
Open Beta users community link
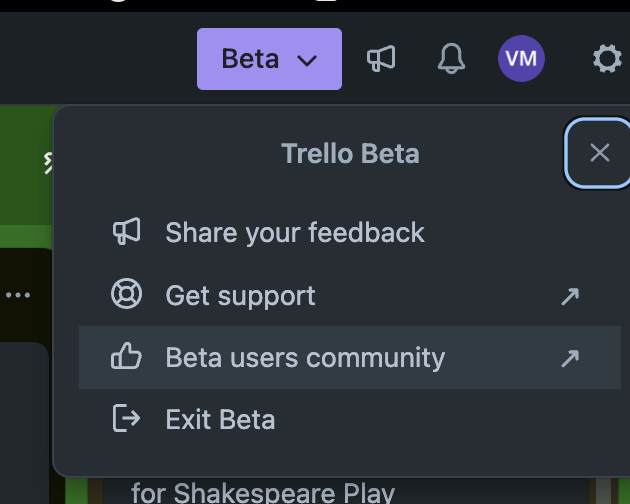[350, 358]
